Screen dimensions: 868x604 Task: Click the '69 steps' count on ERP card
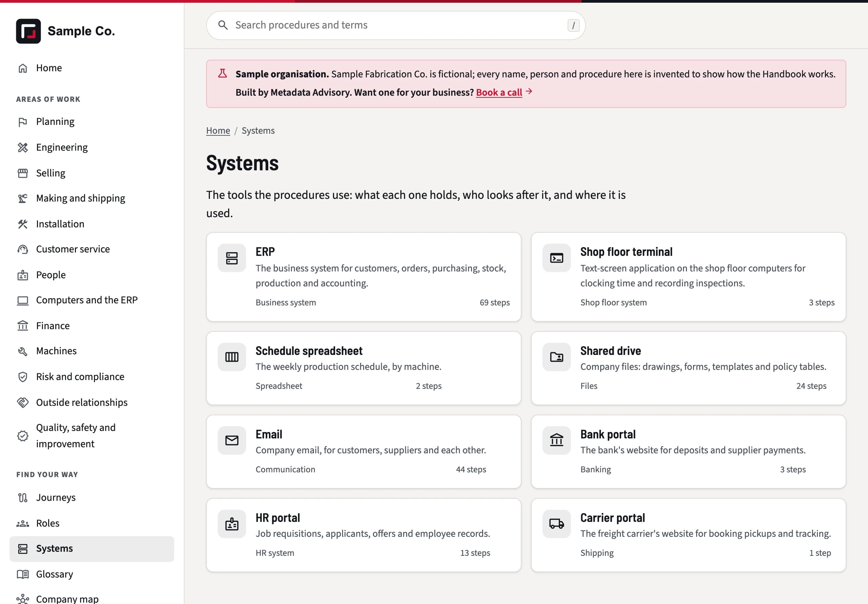coord(494,303)
